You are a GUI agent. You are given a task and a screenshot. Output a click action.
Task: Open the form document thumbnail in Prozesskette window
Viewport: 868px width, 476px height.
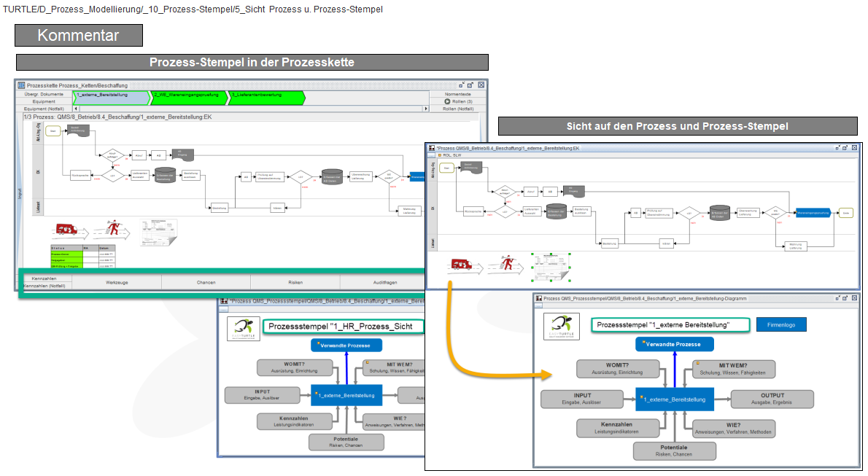pos(158,232)
